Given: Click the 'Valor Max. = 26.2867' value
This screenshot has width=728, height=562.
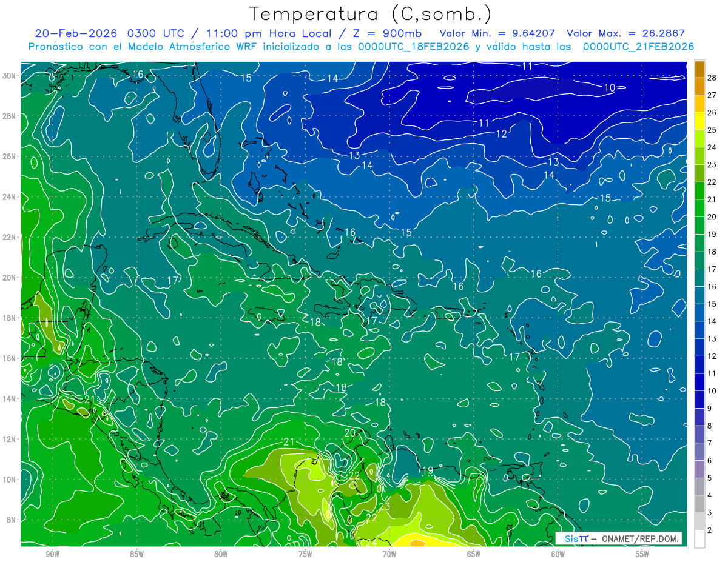Looking at the screenshot, I should [625, 33].
